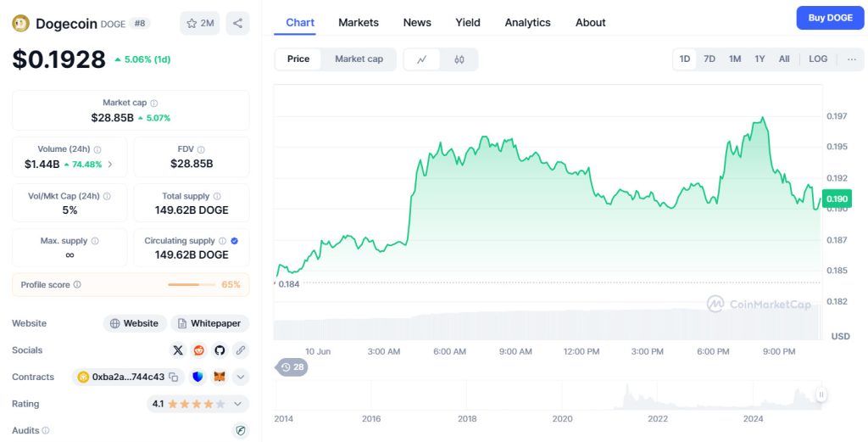The image size is (868, 442).
Task: Click info icon beside Circulating supply
Action: click(x=223, y=241)
